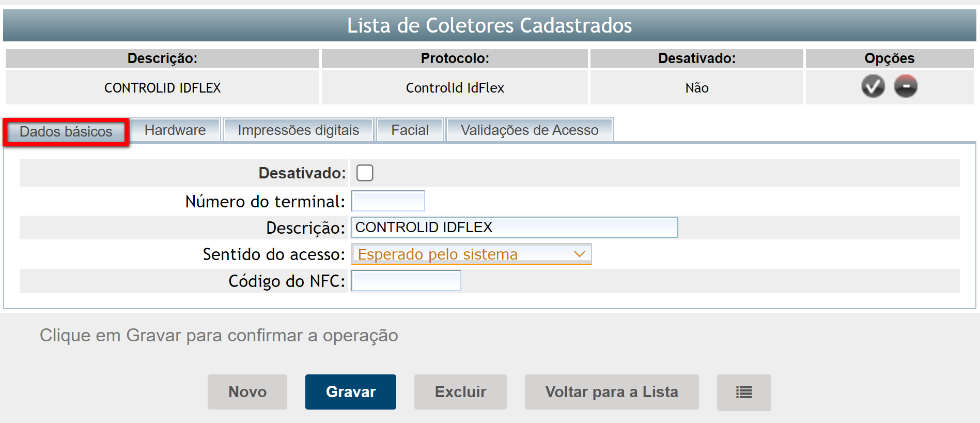The image size is (980, 423).
Task: Click the CONTROLID IDFLEX row description cell
Action: (162, 88)
